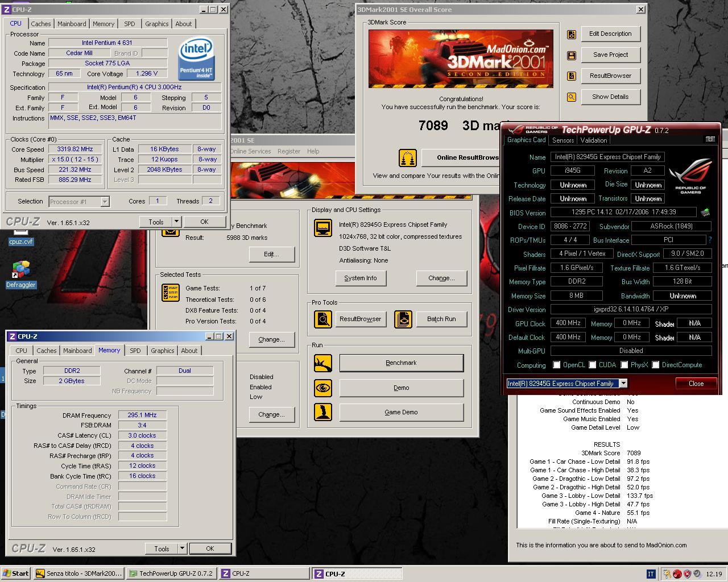Click the System Info button
The width and height of the screenshot is (728, 582).
(x=361, y=278)
